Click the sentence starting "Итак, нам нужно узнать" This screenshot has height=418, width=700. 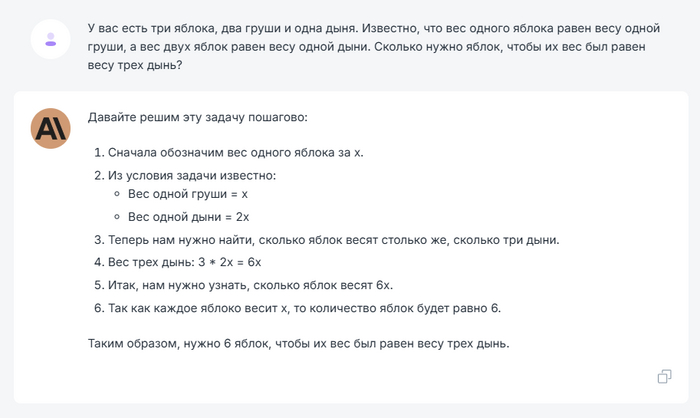[x=251, y=285]
